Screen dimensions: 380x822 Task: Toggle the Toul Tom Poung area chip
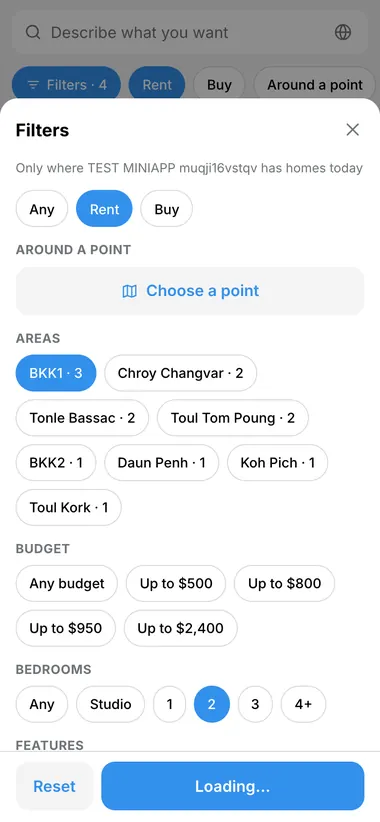tap(233, 418)
